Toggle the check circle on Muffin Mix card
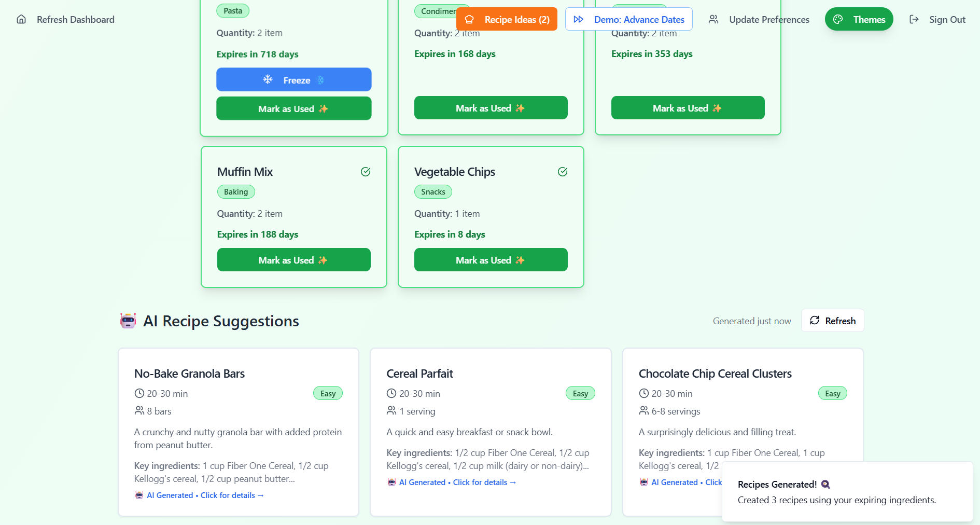The image size is (980, 525). [366, 172]
